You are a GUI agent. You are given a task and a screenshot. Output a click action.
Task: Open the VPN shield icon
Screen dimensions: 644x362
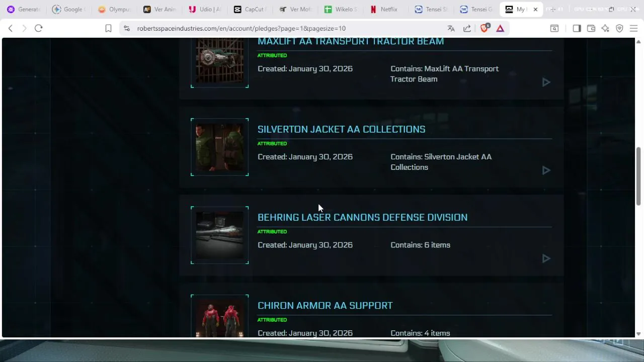[619, 29]
